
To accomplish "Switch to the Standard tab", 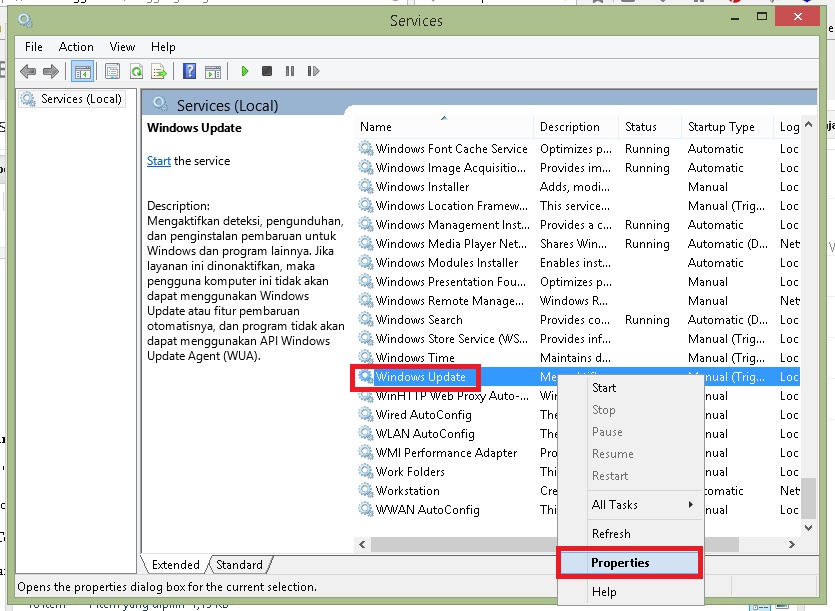I will click(x=240, y=564).
